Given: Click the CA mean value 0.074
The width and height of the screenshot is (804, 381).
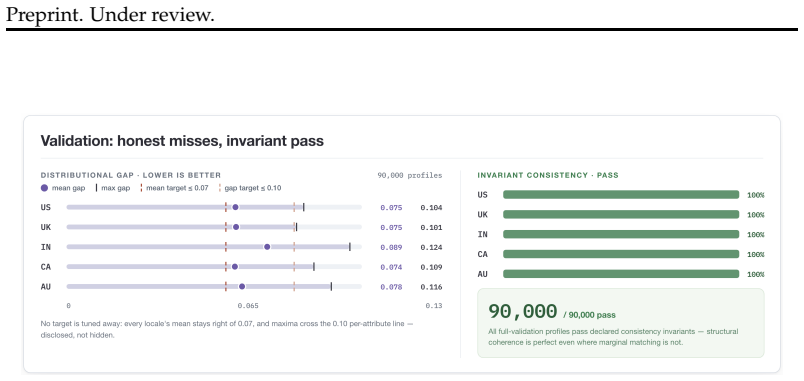Looking at the screenshot, I should point(391,267).
